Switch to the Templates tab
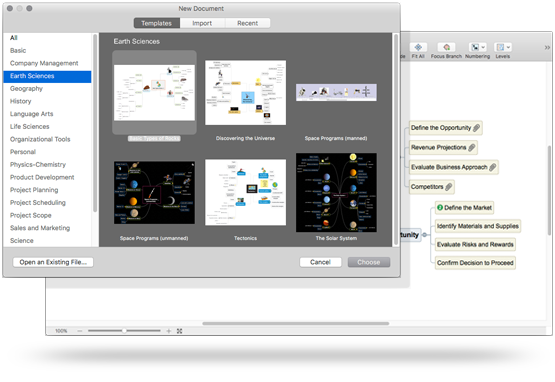The width and height of the screenshot is (555, 382). pos(156,23)
